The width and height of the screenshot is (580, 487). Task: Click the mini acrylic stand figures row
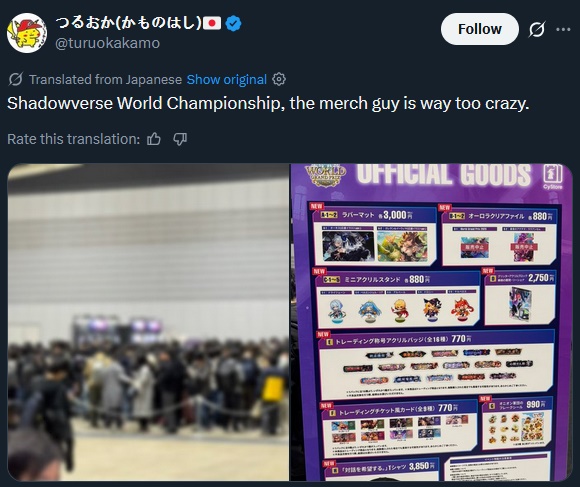click(398, 308)
